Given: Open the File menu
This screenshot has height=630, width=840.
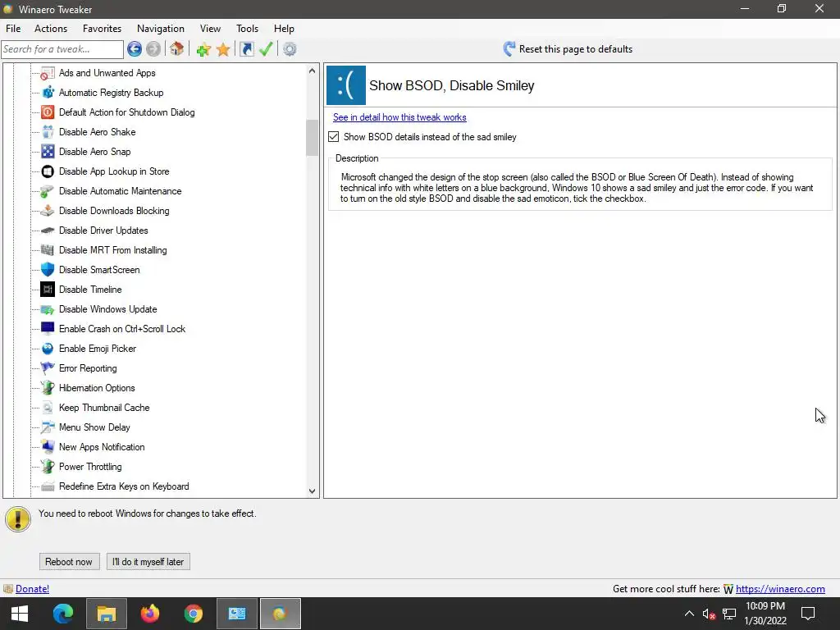Looking at the screenshot, I should pos(13,29).
